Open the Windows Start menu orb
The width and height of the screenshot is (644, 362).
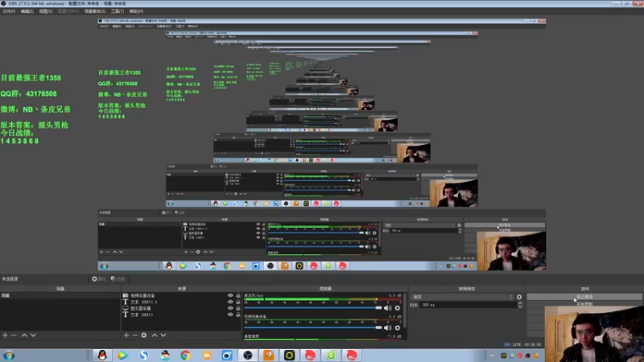(x=9, y=356)
